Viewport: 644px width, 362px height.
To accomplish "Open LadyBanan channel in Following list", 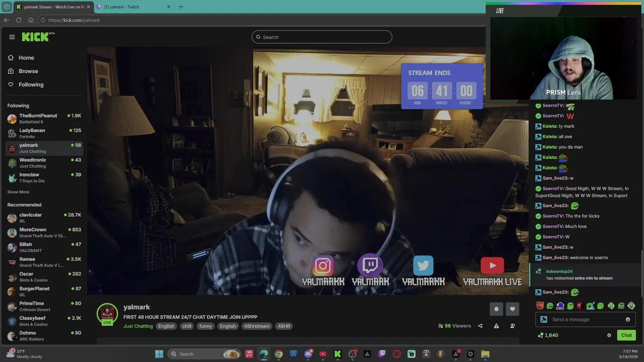I will (44, 133).
